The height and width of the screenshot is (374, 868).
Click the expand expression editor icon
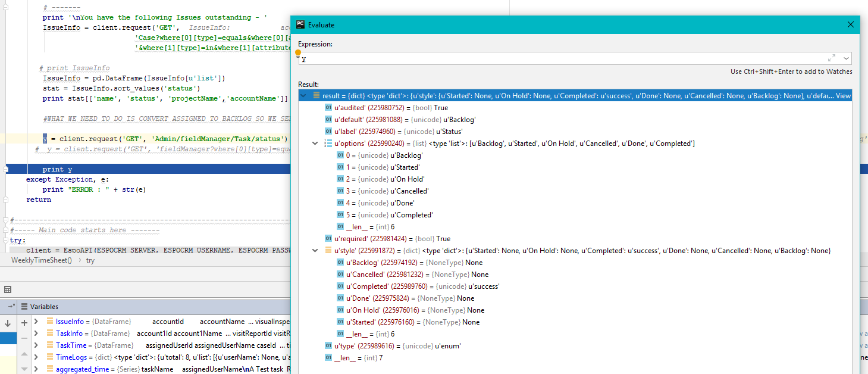point(831,58)
